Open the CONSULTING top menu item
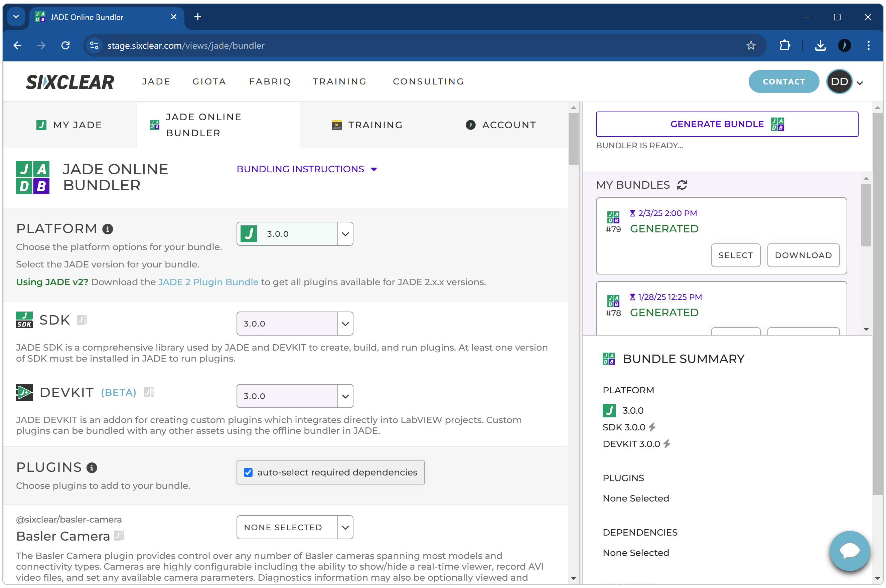 click(x=428, y=81)
